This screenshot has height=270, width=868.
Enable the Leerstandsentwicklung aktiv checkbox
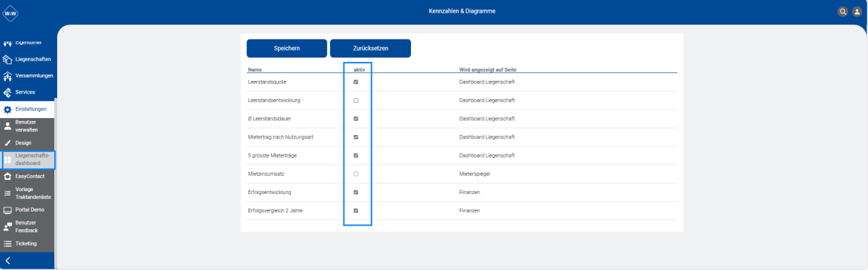coord(356,101)
